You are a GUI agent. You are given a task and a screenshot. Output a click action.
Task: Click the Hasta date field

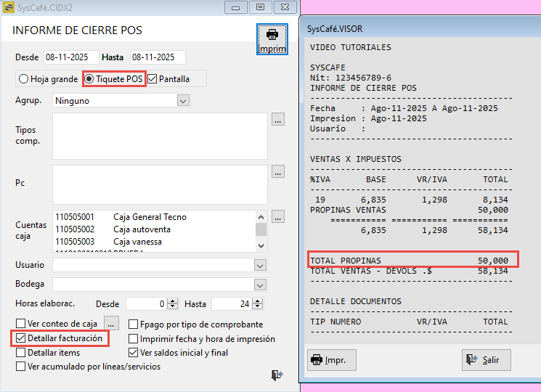pyautogui.click(x=158, y=57)
